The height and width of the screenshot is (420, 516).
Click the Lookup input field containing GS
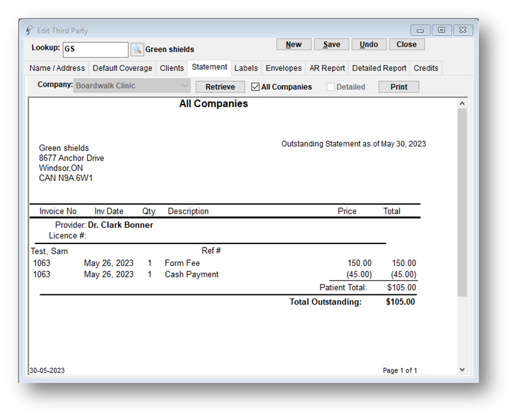pos(96,49)
